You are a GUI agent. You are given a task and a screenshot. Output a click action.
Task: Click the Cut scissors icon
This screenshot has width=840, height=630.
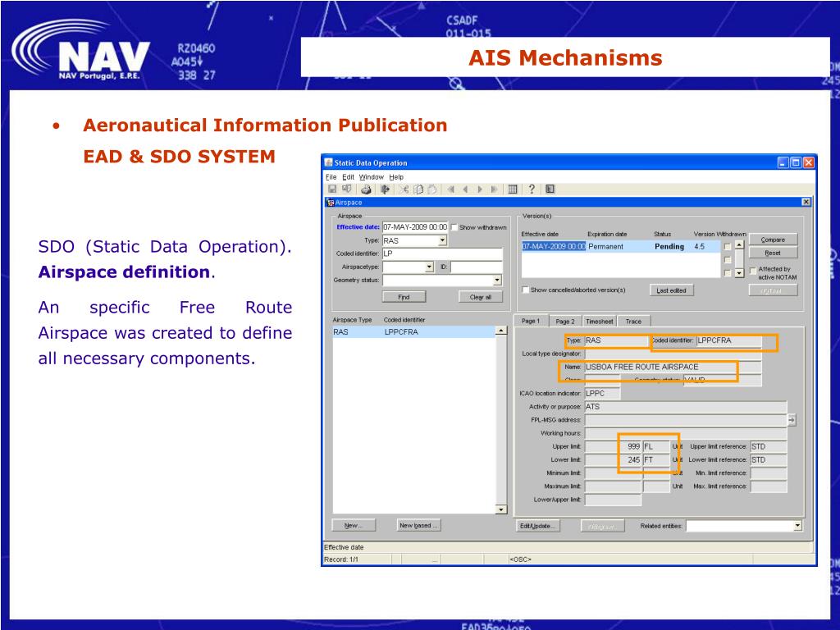pos(404,189)
